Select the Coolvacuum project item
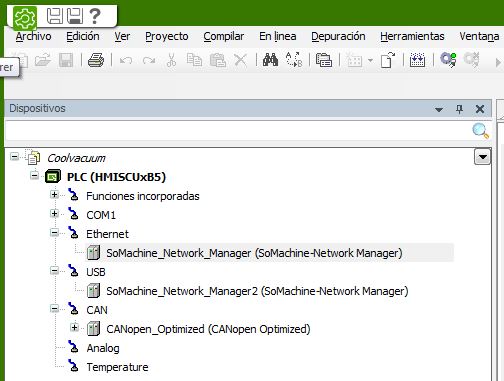The image size is (504, 381). pos(76,158)
